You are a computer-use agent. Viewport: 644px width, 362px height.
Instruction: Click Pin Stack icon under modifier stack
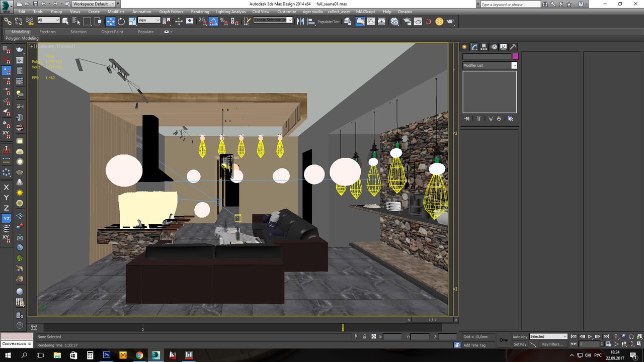[467, 119]
